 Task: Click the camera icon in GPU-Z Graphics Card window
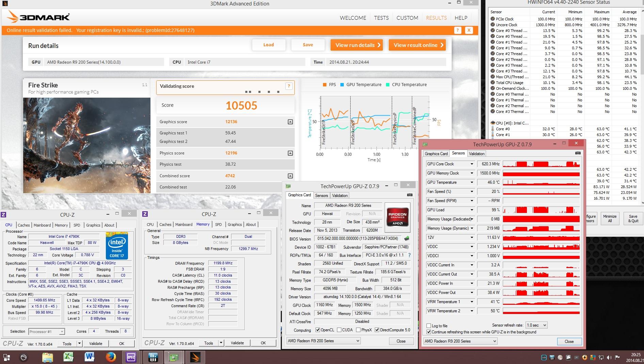click(409, 195)
